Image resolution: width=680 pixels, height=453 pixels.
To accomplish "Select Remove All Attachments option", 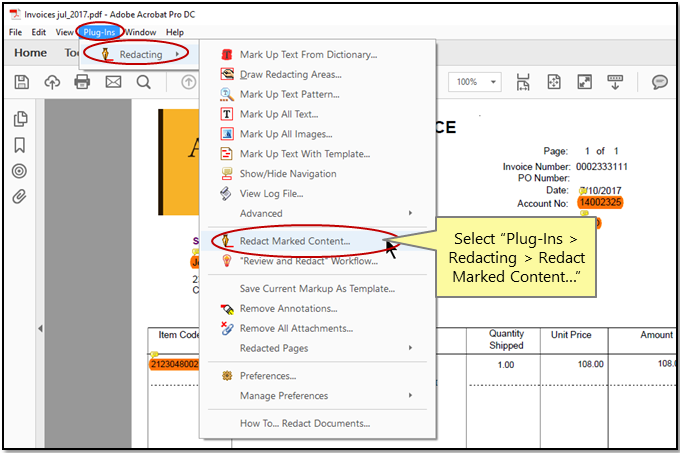I will pos(296,328).
